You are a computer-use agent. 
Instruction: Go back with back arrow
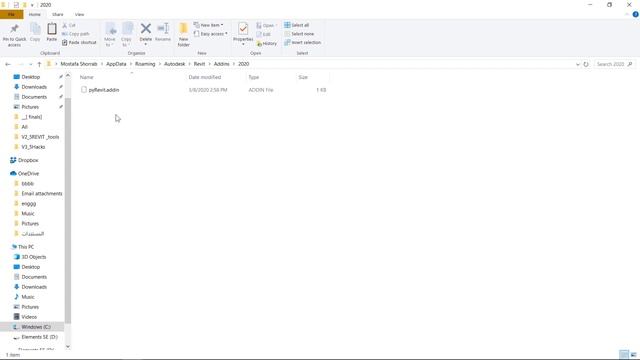(x=8, y=64)
